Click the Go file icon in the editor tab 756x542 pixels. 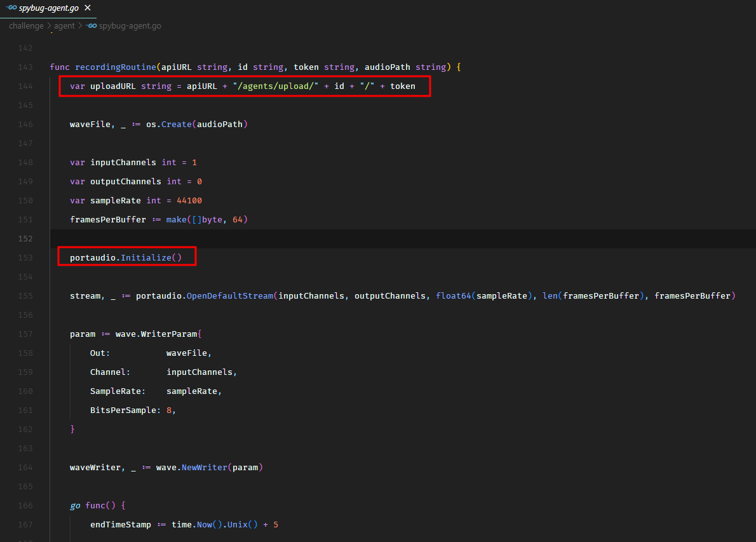pos(10,8)
